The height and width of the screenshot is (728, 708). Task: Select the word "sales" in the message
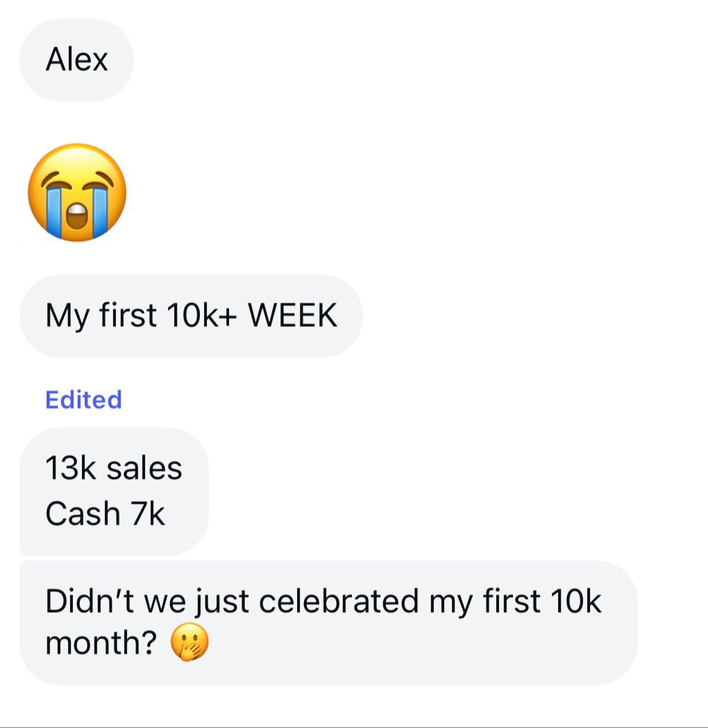pos(144,468)
